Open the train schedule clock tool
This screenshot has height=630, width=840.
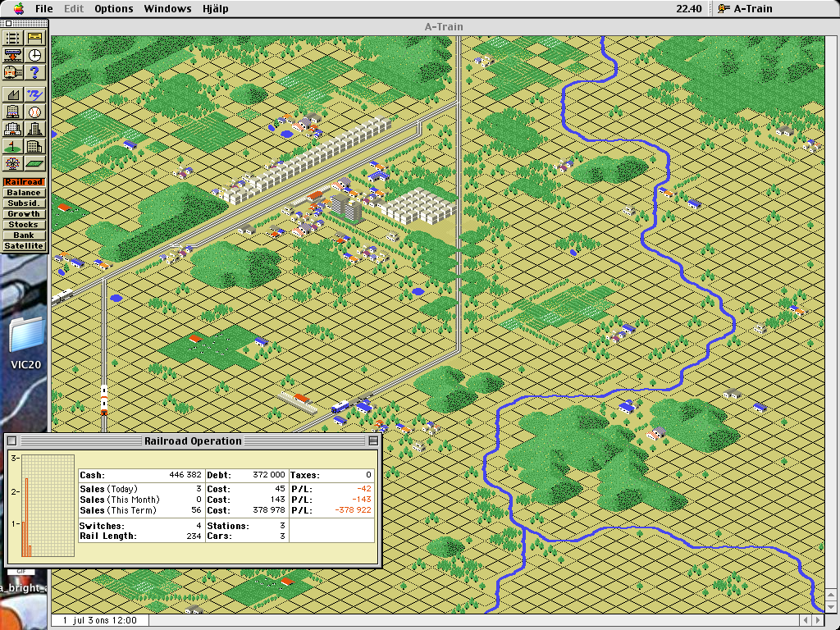(x=34, y=55)
